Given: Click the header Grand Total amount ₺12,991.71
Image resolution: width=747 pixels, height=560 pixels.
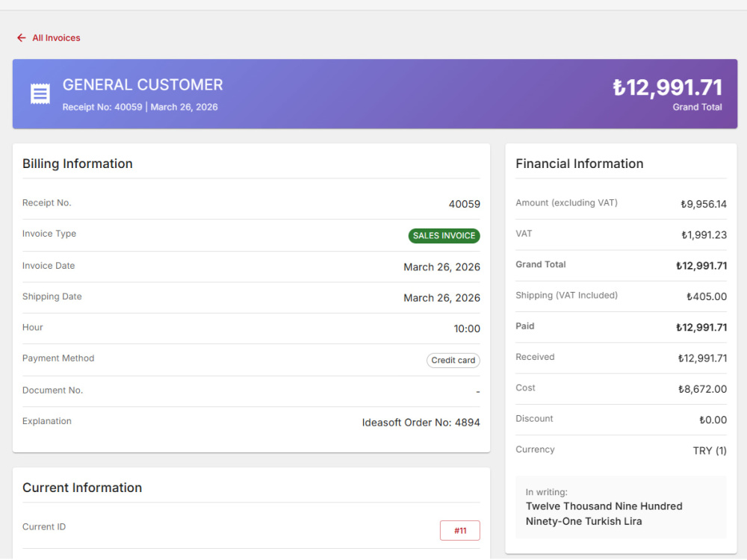Looking at the screenshot, I should point(667,87).
